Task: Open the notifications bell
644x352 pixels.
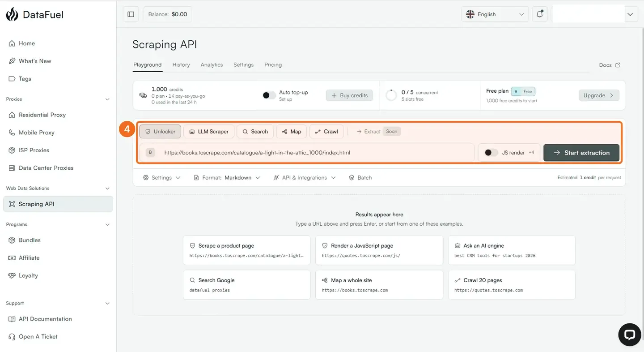Action: click(540, 14)
